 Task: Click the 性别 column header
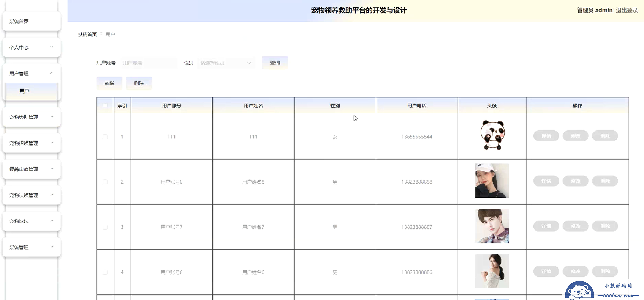335,106
